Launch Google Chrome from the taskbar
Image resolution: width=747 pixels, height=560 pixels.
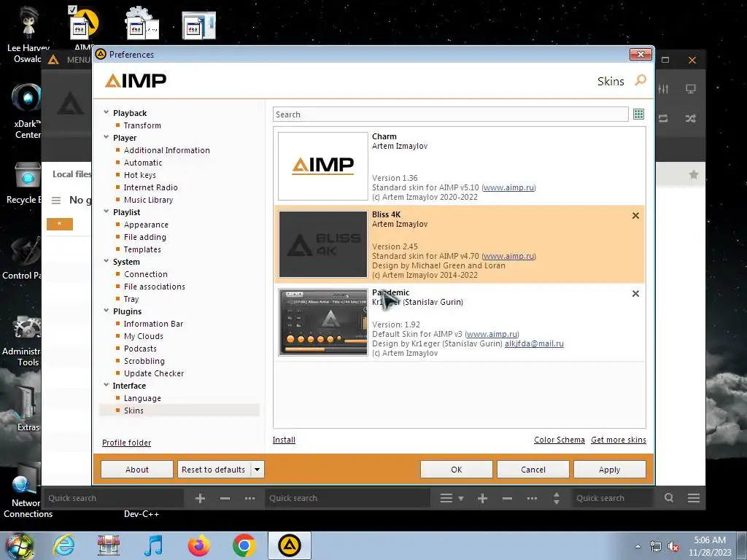tap(244, 545)
